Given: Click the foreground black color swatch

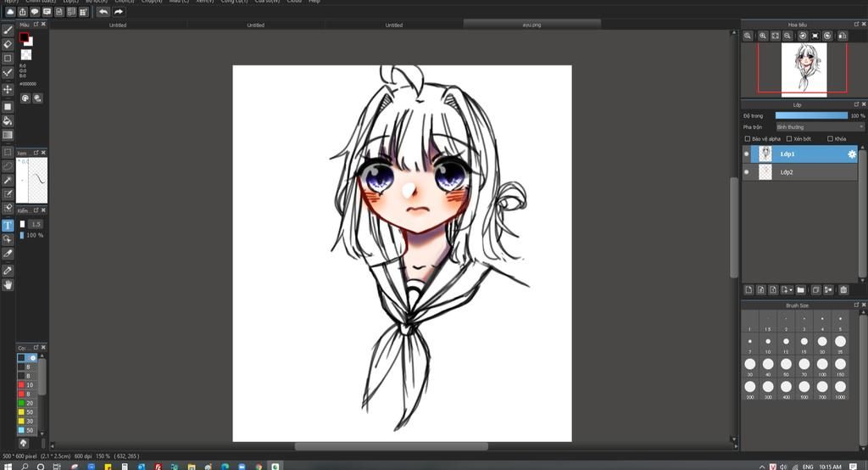Looking at the screenshot, I should (24, 37).
